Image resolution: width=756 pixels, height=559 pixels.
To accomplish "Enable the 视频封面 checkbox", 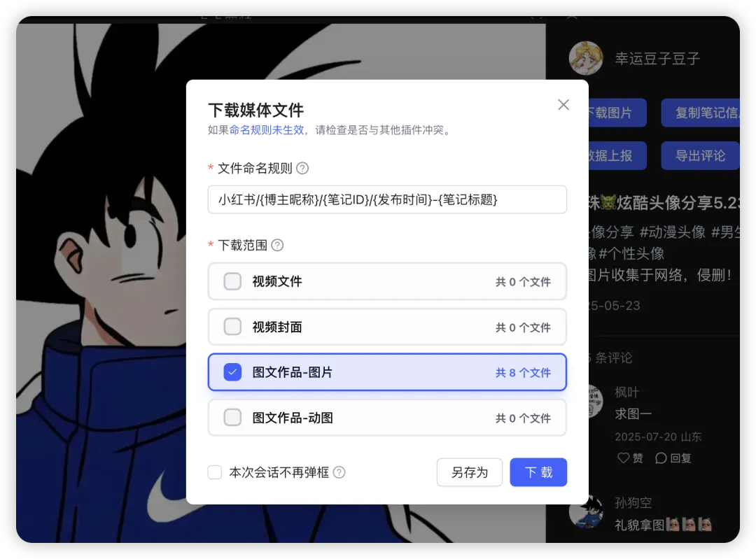I will point(232,327).
